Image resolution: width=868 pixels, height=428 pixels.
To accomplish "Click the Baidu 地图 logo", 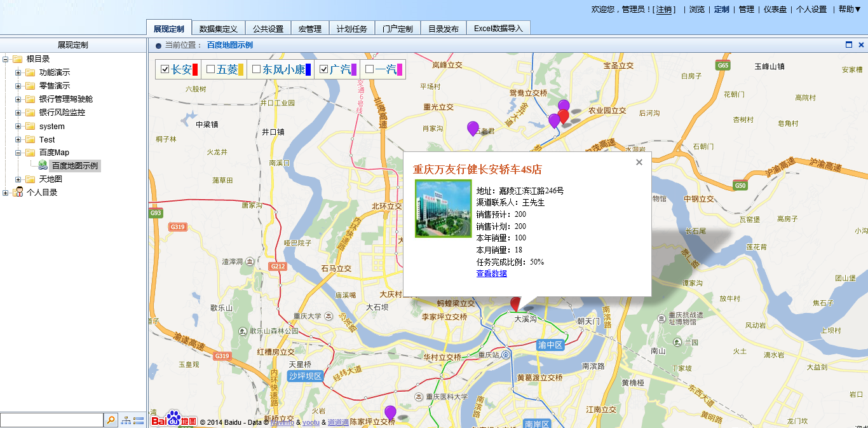I will tap(174, 418).
